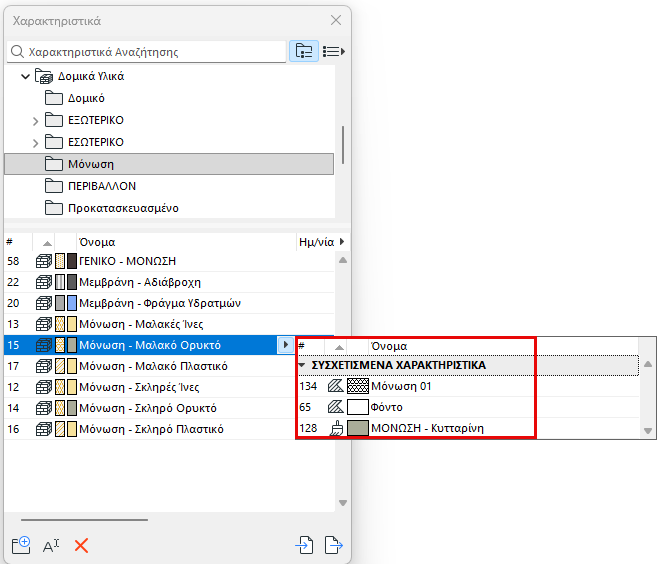Click the ΕΞΩΤΕΡΙΚΟ folder icon
This screenshot has width=657, height=564.
(54, 120)
